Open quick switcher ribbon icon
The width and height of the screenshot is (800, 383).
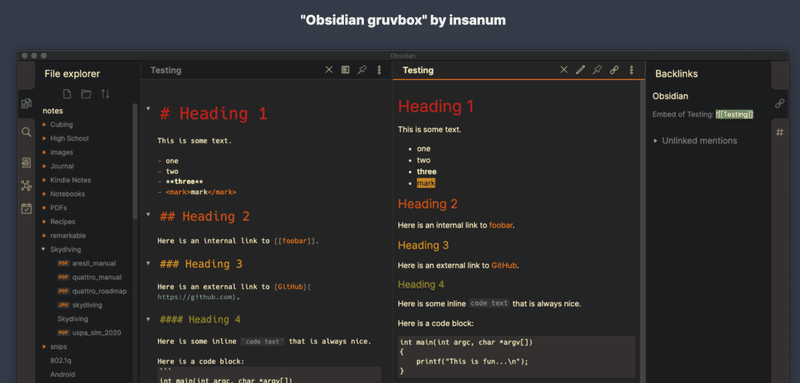pyautogui.click(x=27, y=163)
